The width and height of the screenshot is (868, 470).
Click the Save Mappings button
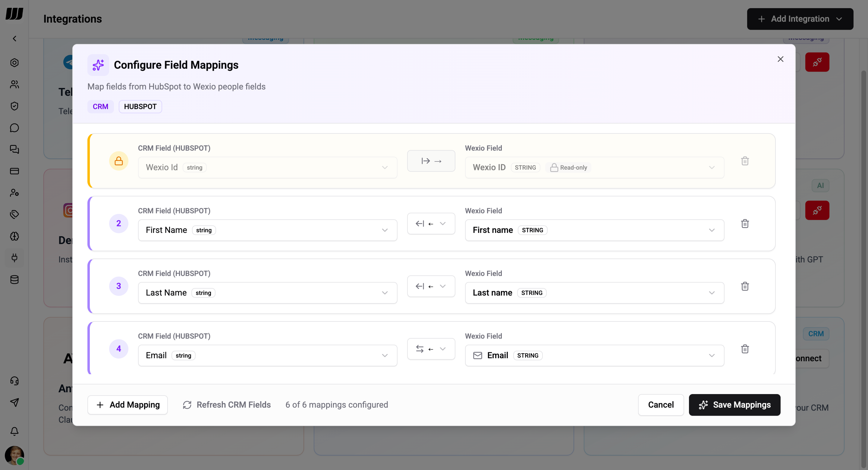[x=734, y=405]
